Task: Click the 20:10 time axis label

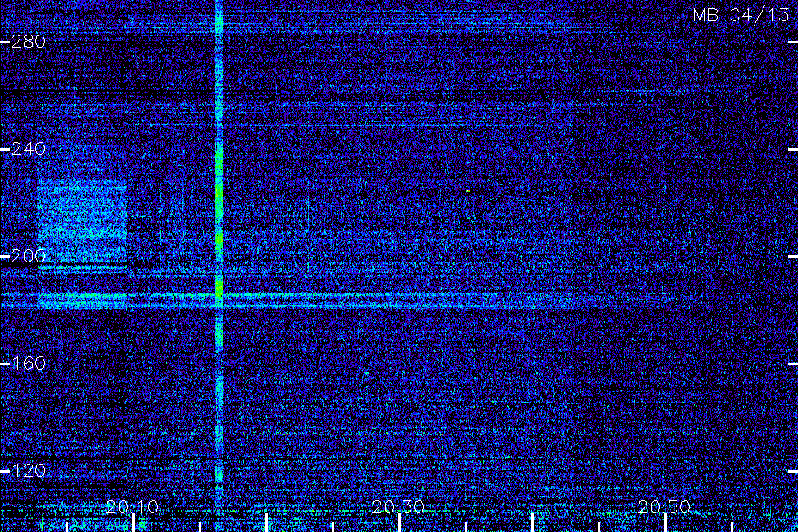Action: (133, 507)
